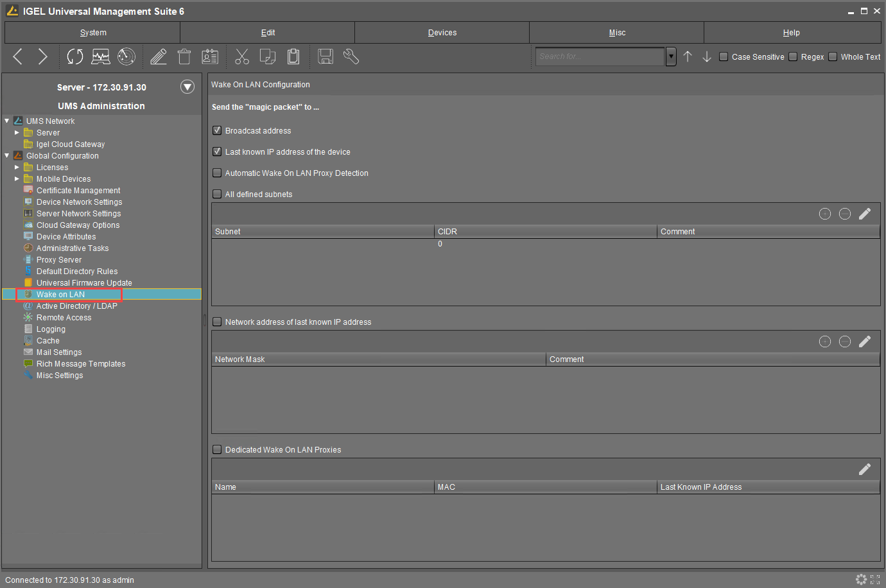Viewport: 886px width, 588px height.
Task: Click into the Search for field
Action: pyautogui.click(x=600, y=57)
